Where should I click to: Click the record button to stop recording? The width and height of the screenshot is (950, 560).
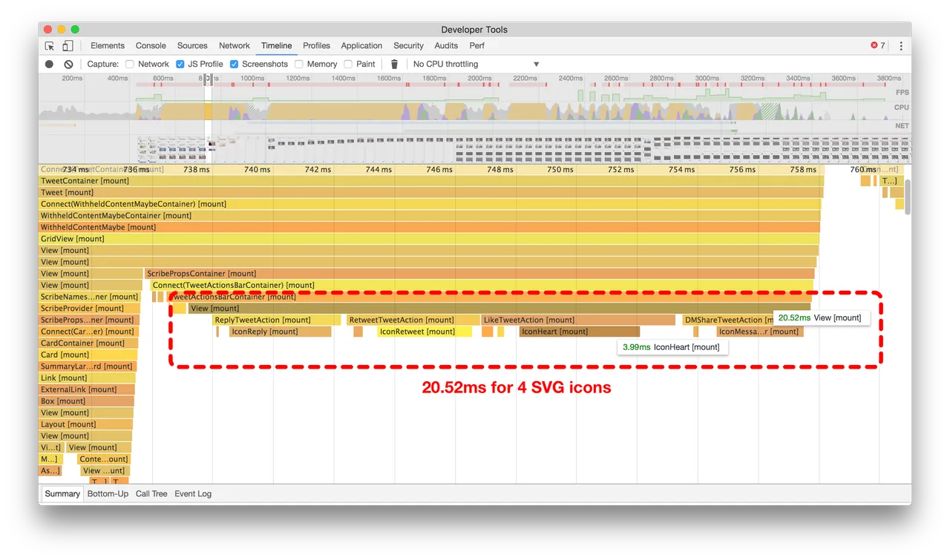pos(47,64)
